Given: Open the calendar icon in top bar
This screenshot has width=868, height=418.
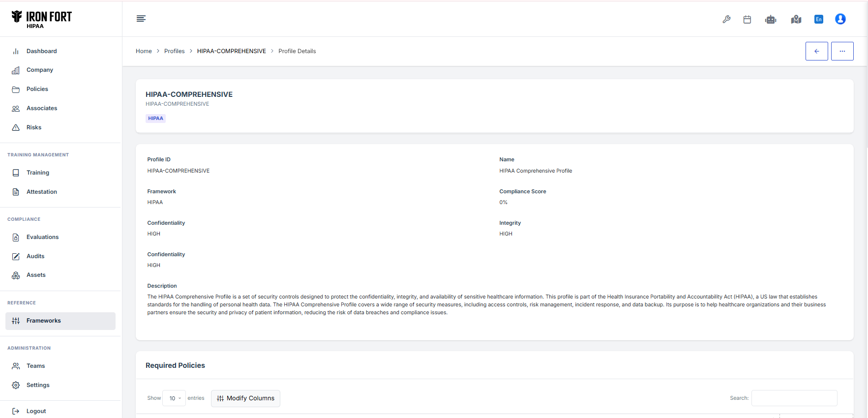Looking at the screenshot, I should click(x=747, y=19).
